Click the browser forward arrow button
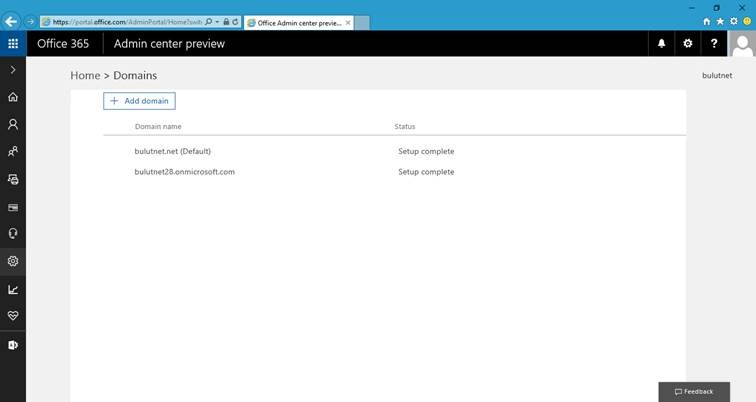Screen dimensions: 756x402 (30, 22)
